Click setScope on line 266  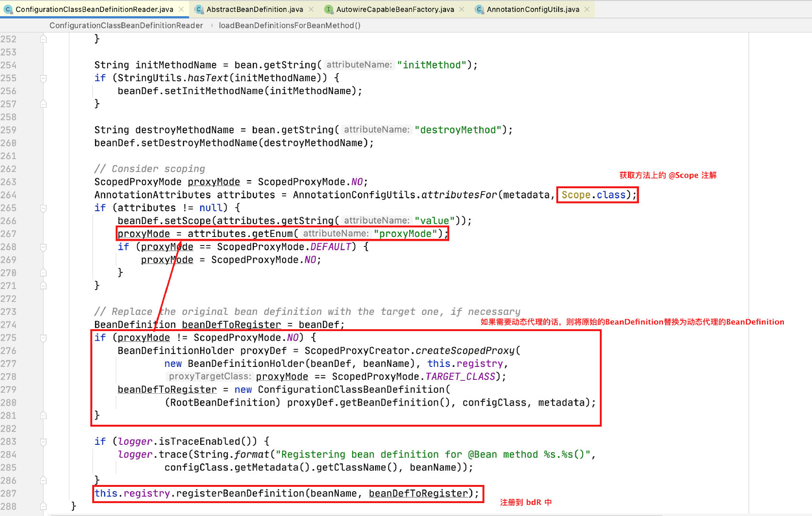point(188,221)
